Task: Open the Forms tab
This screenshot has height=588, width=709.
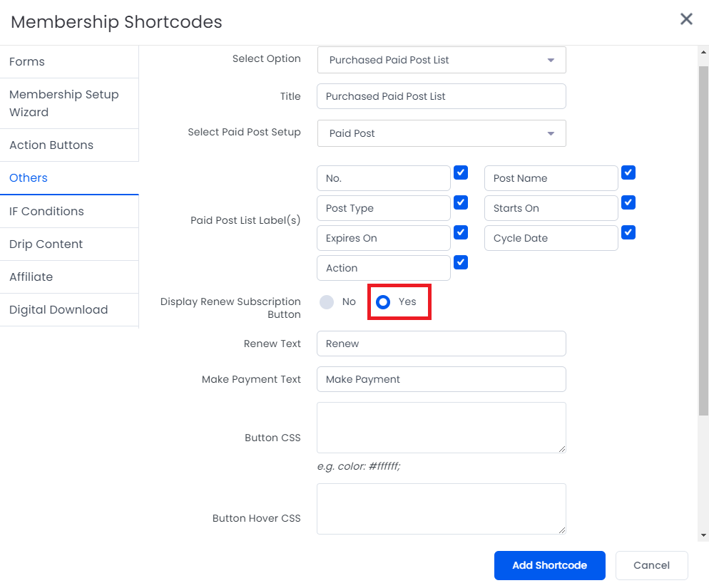Action: coord(69,61)
